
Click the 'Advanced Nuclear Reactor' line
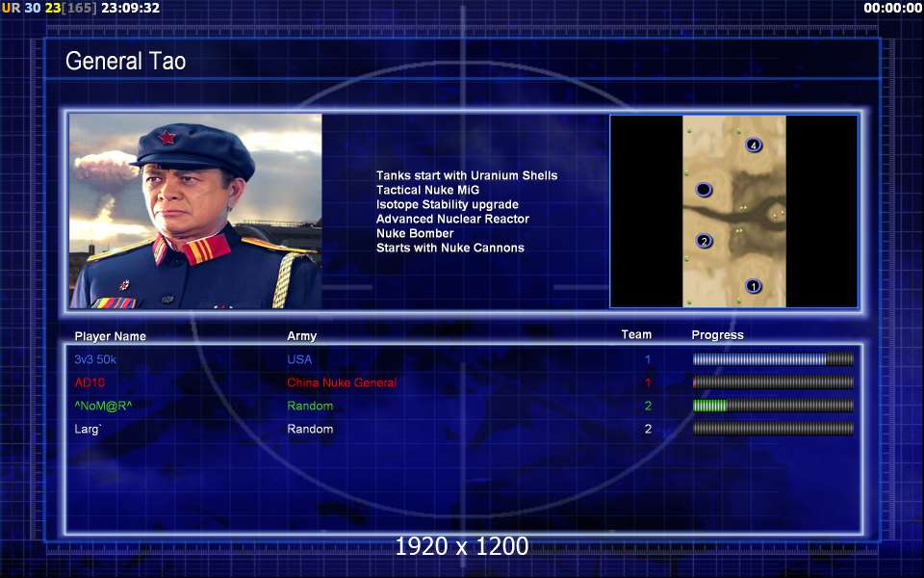pyautogui.click(x=452, y=219)
